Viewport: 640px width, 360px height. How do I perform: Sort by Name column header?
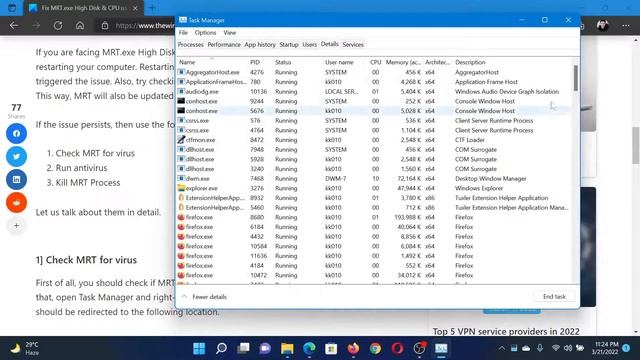click(x=212, y=62)
